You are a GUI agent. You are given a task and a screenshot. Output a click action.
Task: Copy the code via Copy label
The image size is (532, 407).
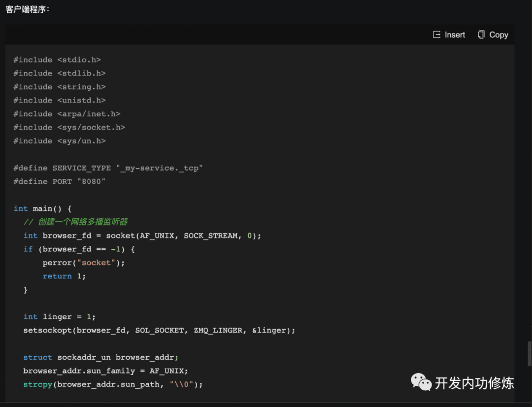[x=499, y=34]
